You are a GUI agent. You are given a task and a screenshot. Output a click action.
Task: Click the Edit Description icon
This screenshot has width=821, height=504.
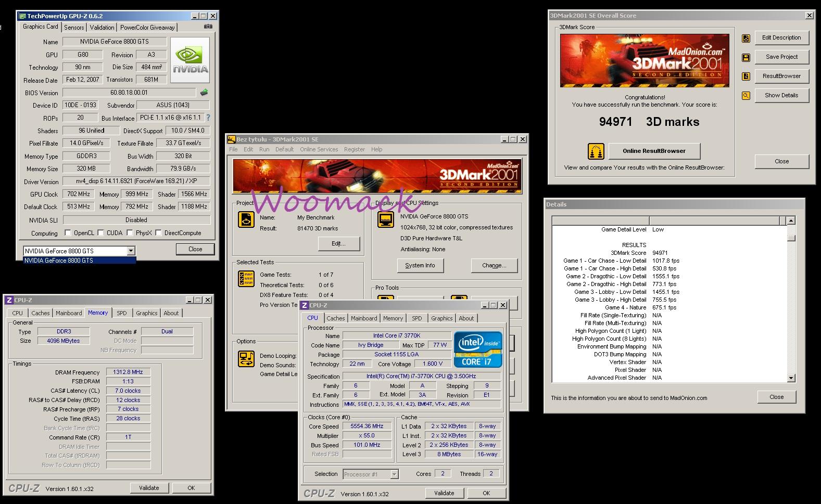(x=746, y=38)
